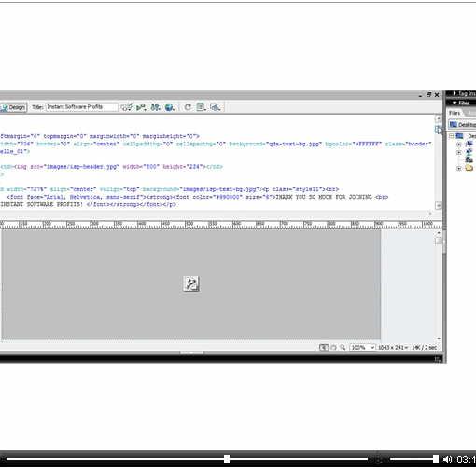
Task: Minimize the document window
Action: point(421,95)
